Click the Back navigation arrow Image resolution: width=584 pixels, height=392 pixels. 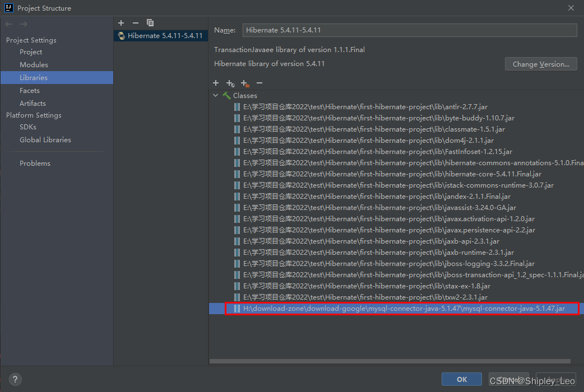(x=9, y=24)
